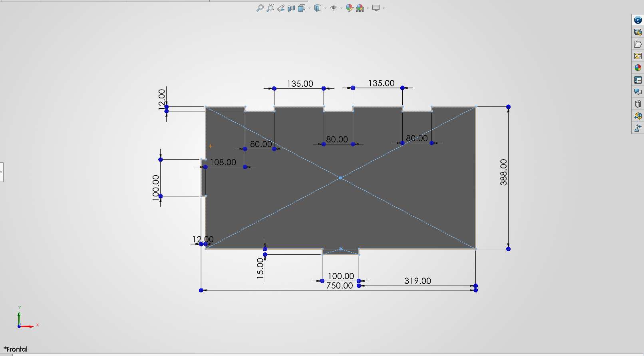Click the flask with sparkles task pane icon
The image size is (644, 356).
(x=638, y=128)
